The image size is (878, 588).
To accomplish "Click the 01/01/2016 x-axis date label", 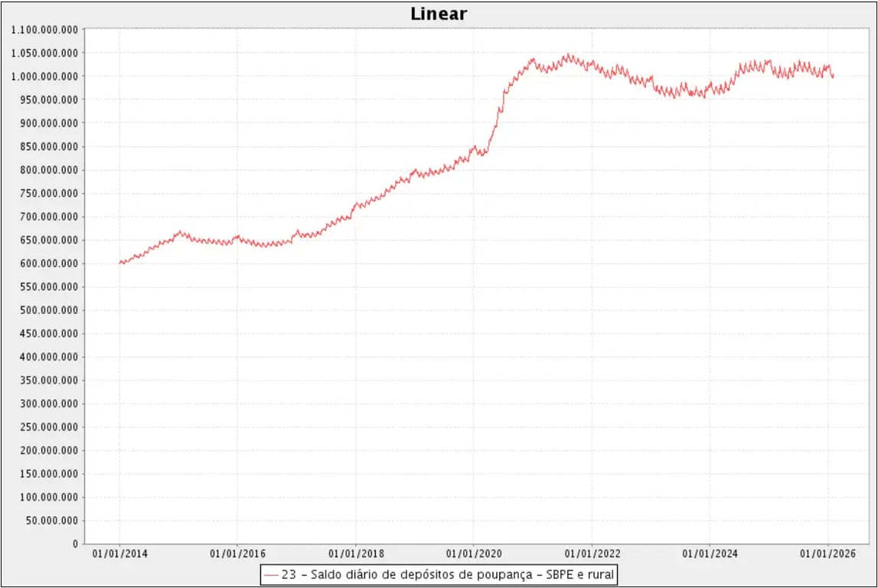I will 237,553.
